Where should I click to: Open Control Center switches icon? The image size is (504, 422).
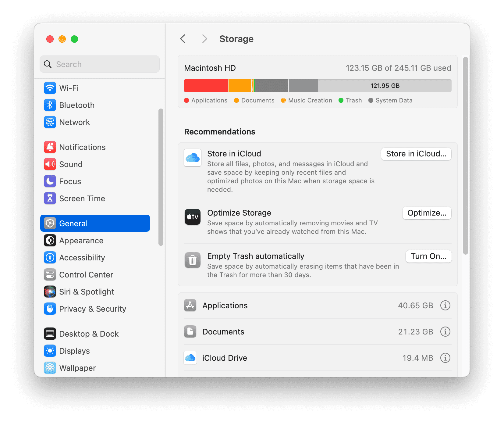coord(50,275)
